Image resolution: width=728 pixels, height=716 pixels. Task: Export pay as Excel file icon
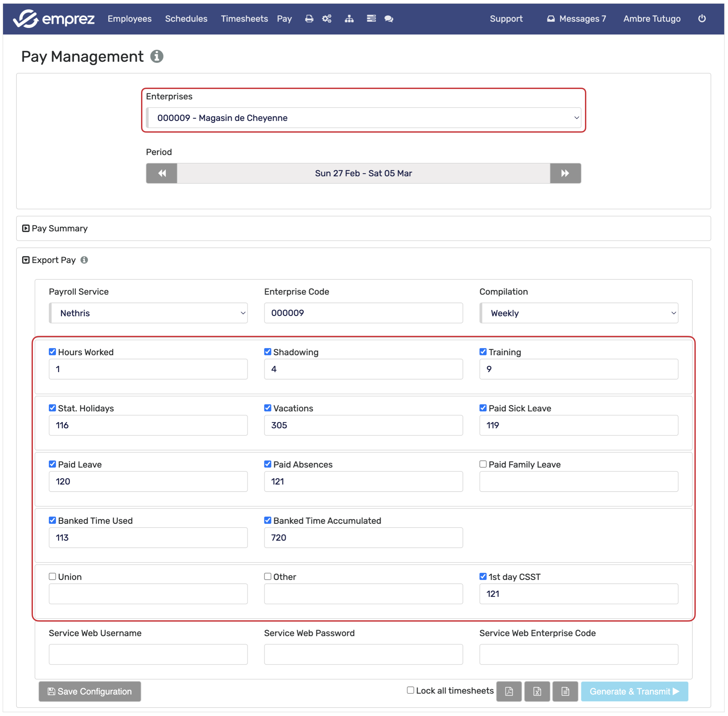[537, 691]
